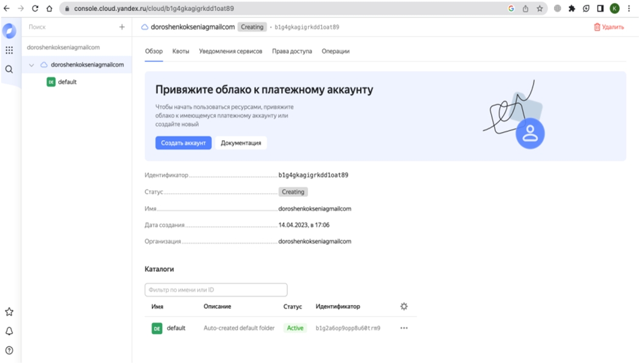
Task: Open the Документация button
Action: point(241,143)
